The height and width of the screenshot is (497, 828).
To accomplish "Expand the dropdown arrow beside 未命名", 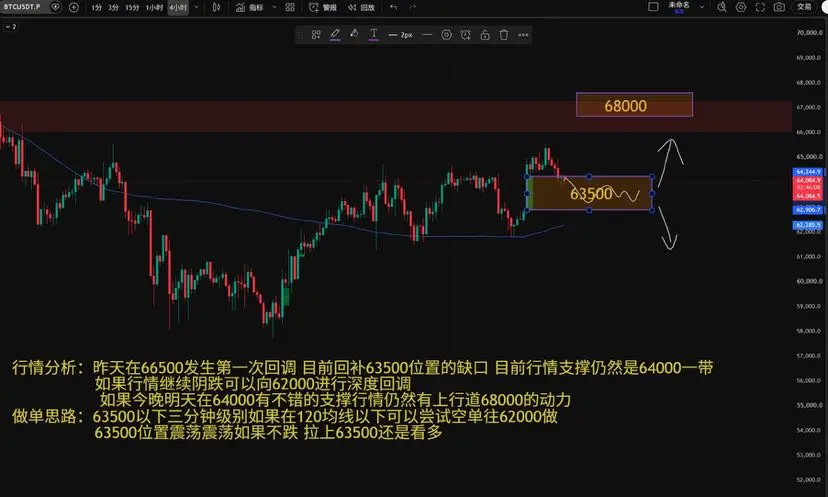I will click(702, 7).
